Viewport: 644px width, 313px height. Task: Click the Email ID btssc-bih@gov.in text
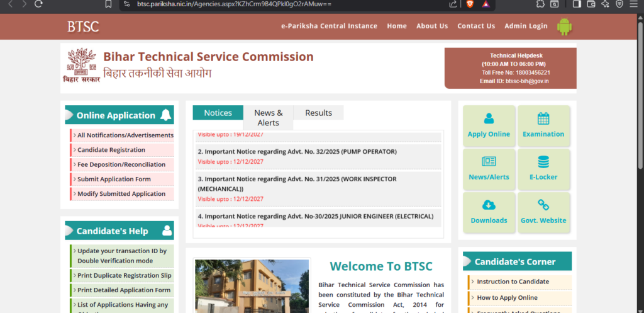[x=514, y=81]
